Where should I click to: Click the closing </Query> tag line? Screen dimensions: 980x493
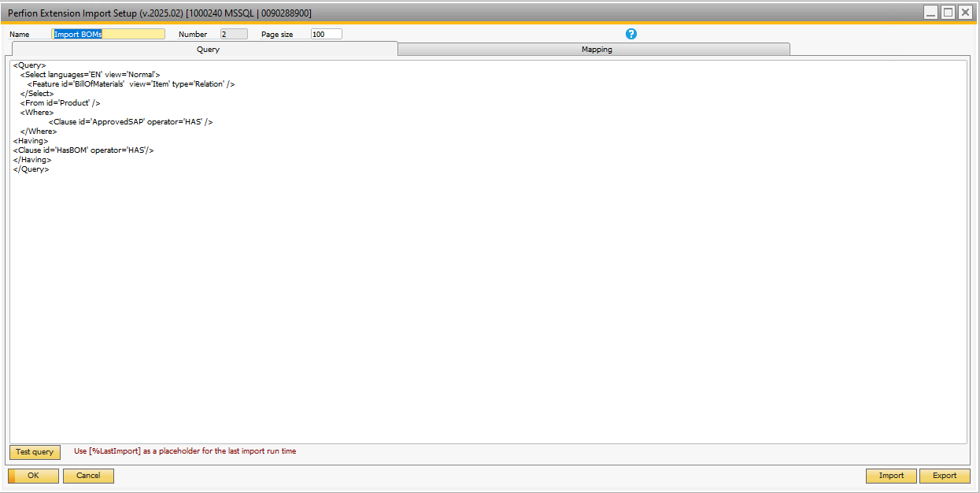tap(31, 169)
